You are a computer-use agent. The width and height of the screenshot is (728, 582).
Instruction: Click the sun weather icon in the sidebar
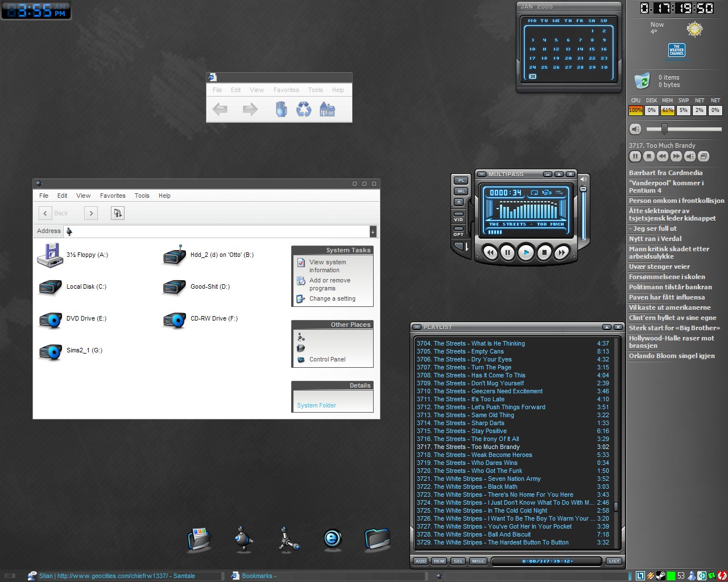pyautogui.click(x=694, y=29)
